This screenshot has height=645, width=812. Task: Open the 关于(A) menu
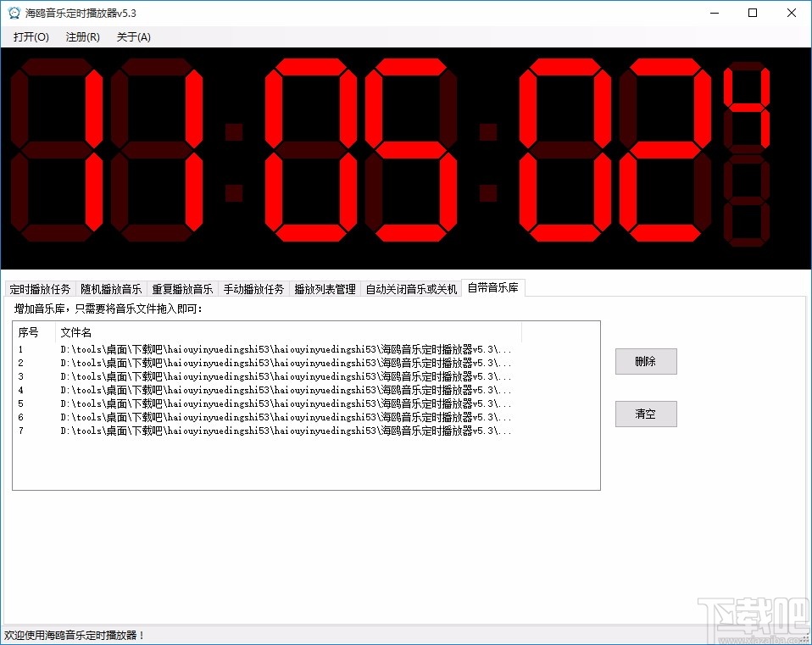pyautogui.click(x=133, y=36)
